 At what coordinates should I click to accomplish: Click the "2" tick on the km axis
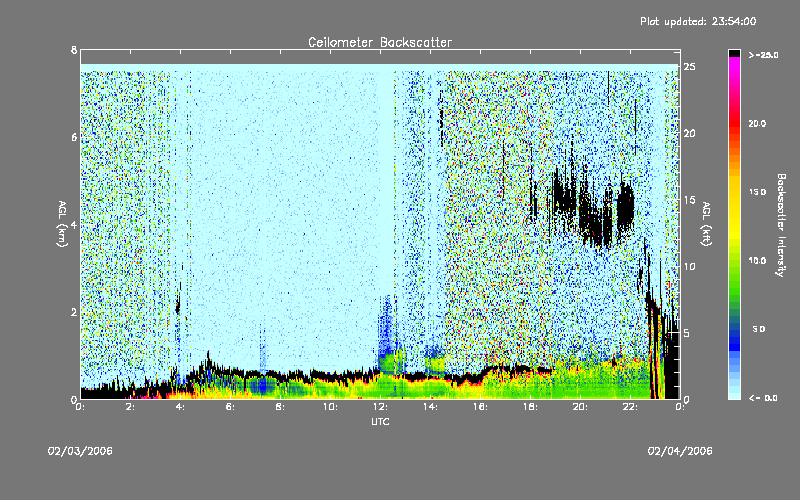pyautogui.click(x=74, y=312)
